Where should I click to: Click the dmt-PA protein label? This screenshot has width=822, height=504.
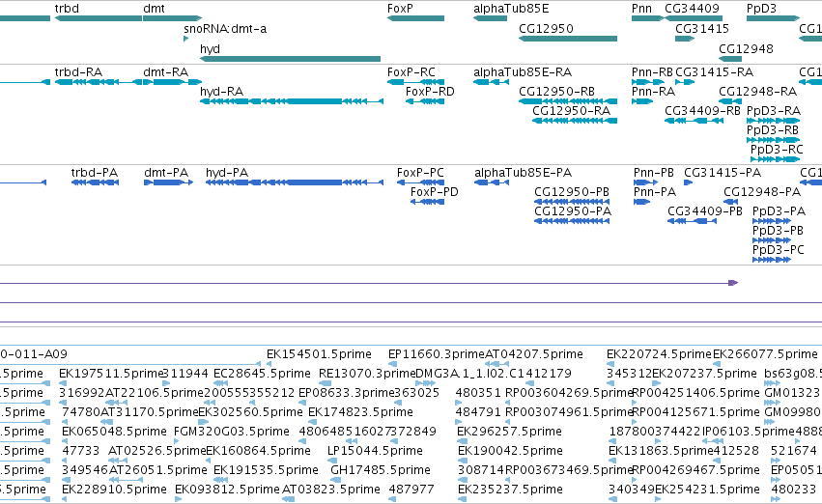(166, 173)
